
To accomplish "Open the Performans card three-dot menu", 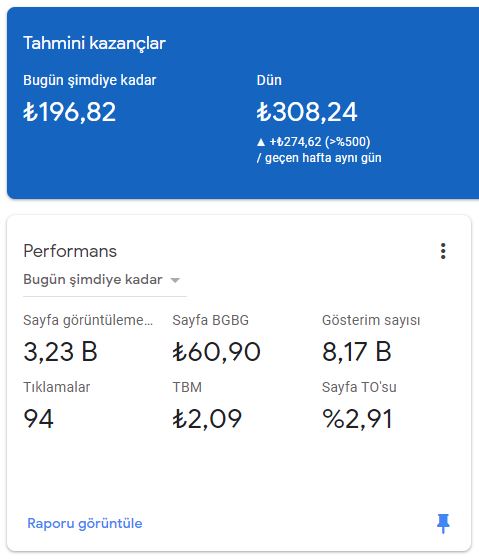I will click(443, 251).
